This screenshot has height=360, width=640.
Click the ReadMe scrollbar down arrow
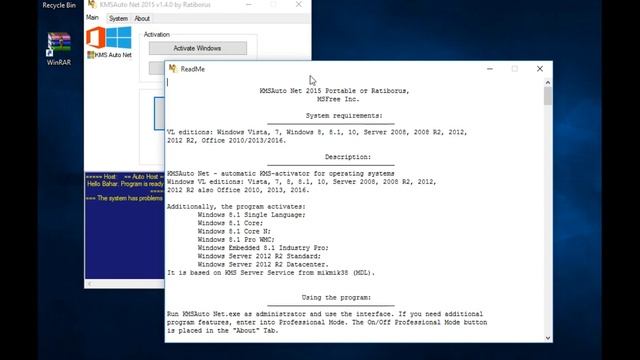[548, 338]
